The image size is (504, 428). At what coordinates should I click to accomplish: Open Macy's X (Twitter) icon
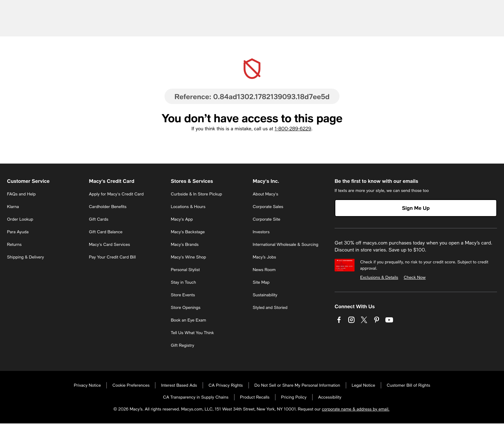364,320
